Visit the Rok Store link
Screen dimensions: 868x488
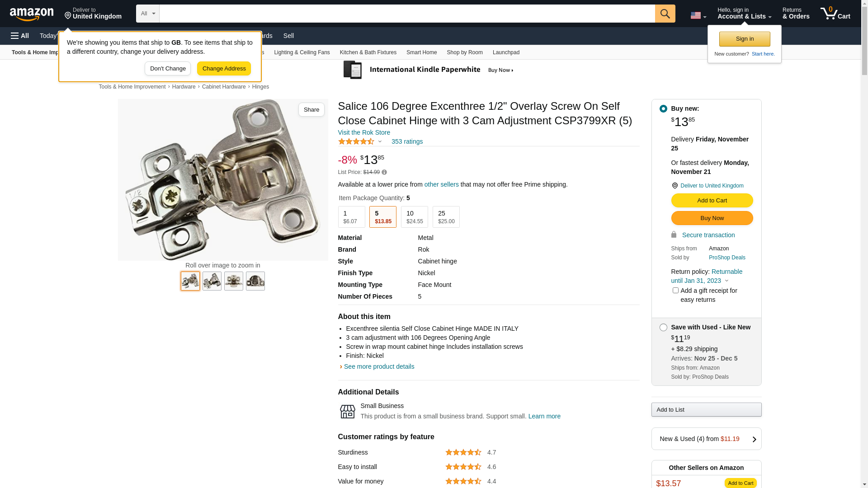364,132
